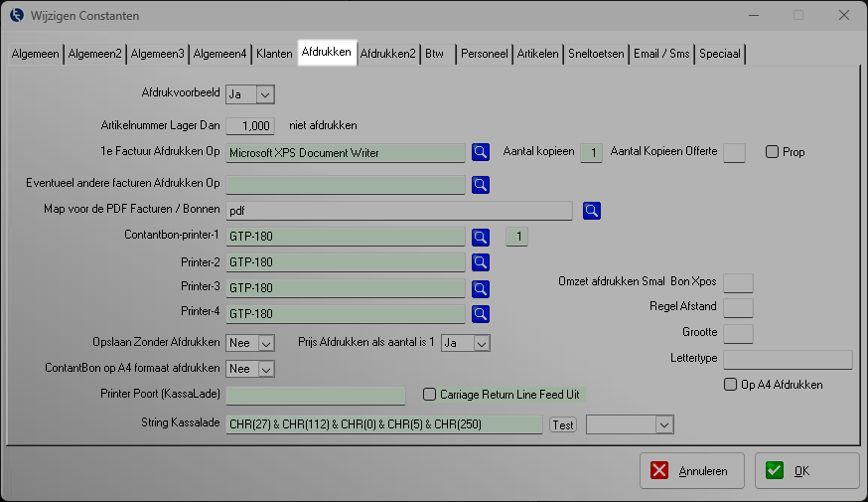
Task: Click the Lettertype input field
Action: tap(787, 360)
